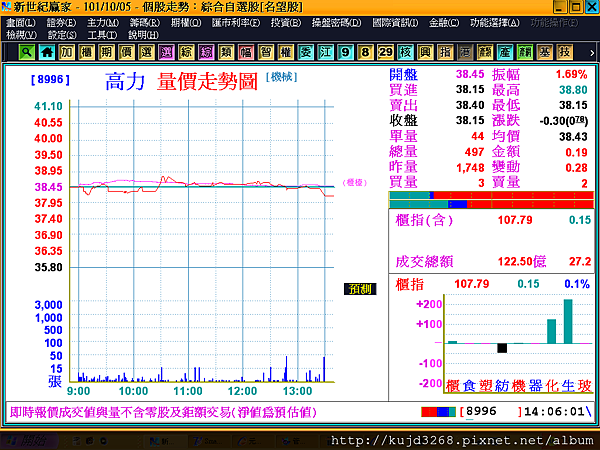Click the dimmed 港 toolbar icon
The image size is (600, 450).
pyautogui.click(x=465, y=52)
